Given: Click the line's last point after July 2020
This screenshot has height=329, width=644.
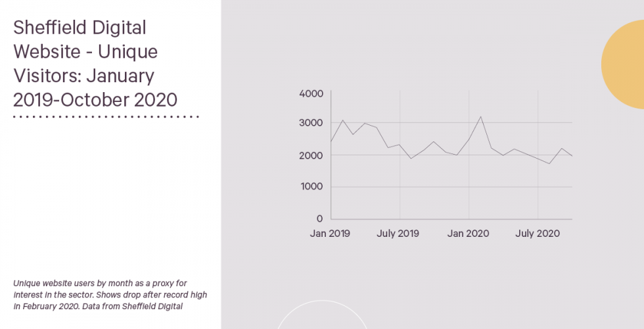Looking at the screenshot, I should point(572,156).
